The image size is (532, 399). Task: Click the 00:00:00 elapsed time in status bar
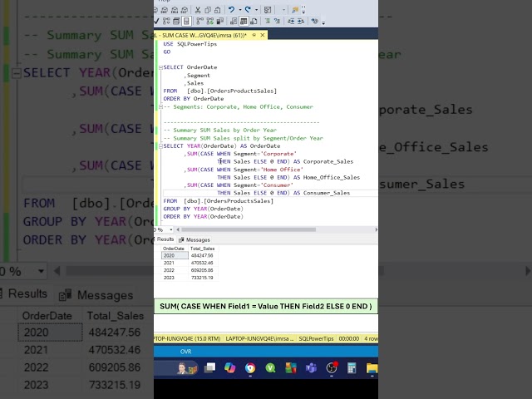pos(349,338)
